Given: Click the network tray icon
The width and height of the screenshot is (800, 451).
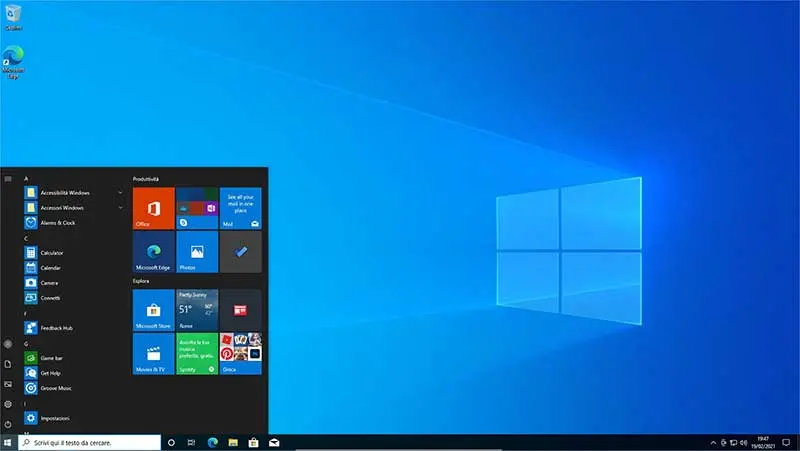Looking at the screenshot, I should (x=733, y=443).
